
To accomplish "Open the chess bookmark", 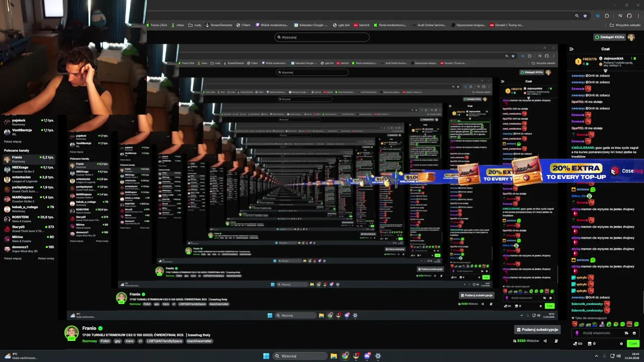I will click(178, 25).
